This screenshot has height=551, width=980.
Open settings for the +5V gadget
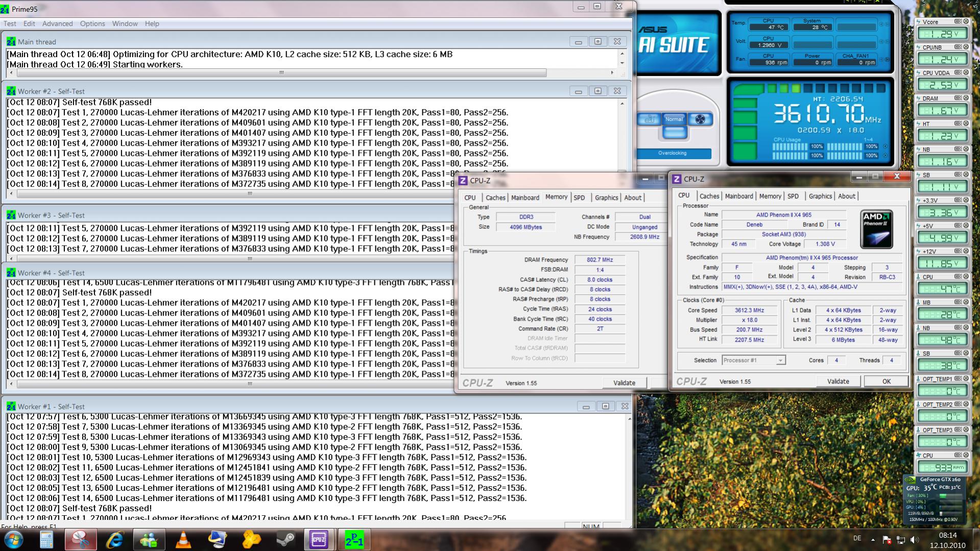click(958, 226)
